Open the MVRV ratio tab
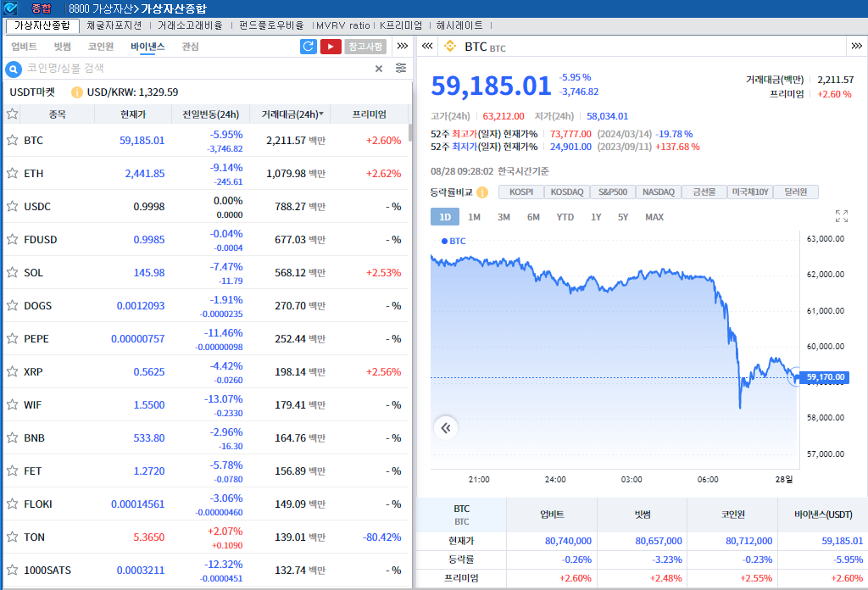 click(x=343, y=25)
